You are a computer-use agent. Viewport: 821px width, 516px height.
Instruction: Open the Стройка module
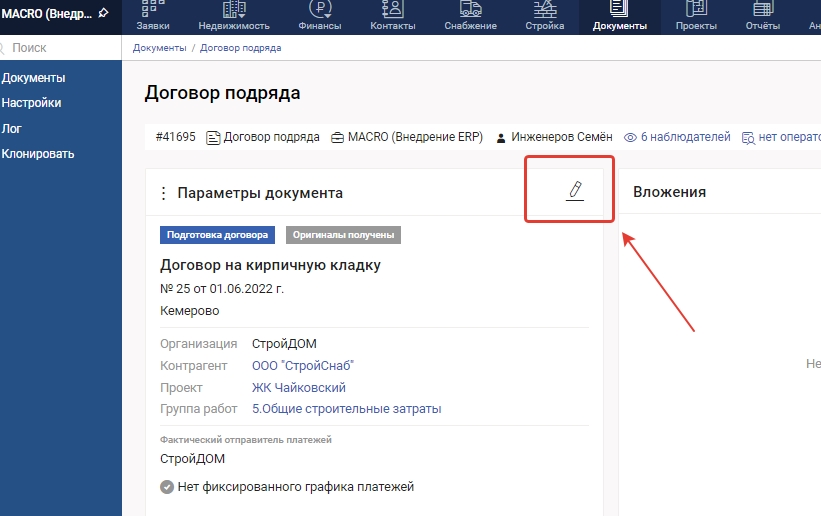coord(545,17)
